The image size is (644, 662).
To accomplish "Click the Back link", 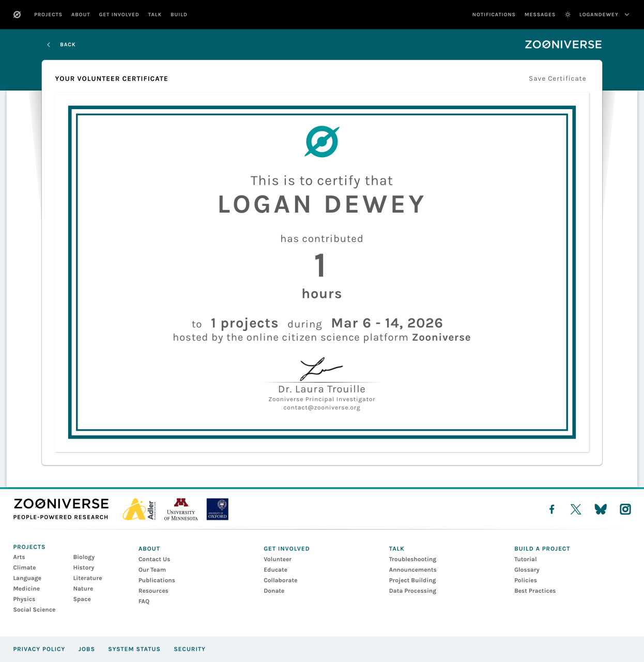I will [x=68, y=44].
